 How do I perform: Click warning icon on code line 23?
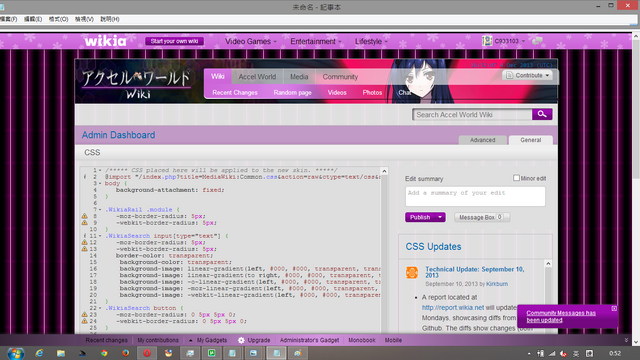click(84, 314)
